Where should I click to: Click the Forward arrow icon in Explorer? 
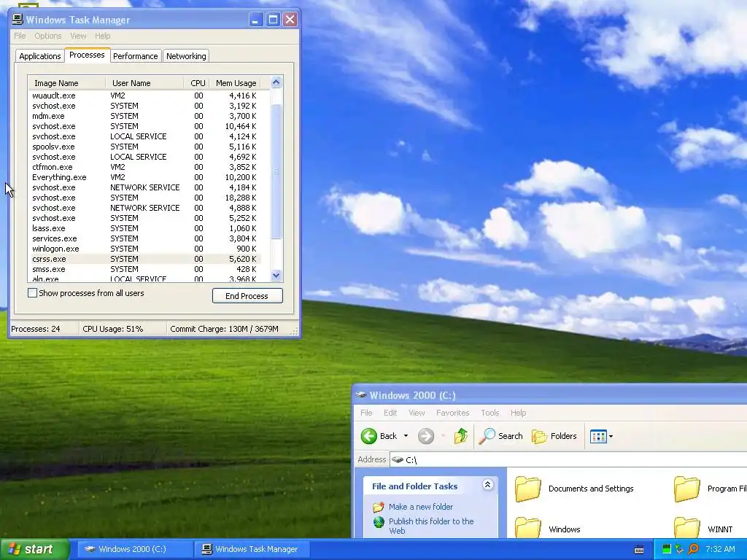coord(426,436)
